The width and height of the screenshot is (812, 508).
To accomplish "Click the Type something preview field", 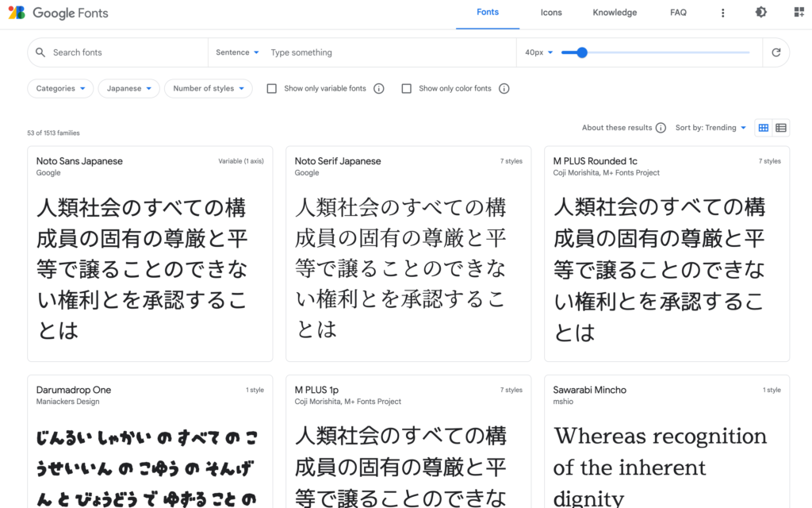I will (390, 52).
